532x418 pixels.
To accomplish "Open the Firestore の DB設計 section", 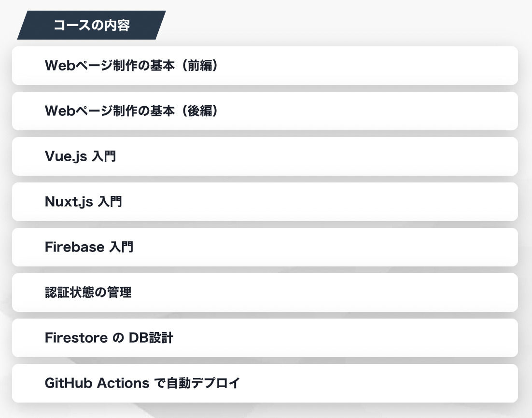I will coord(265,338).
